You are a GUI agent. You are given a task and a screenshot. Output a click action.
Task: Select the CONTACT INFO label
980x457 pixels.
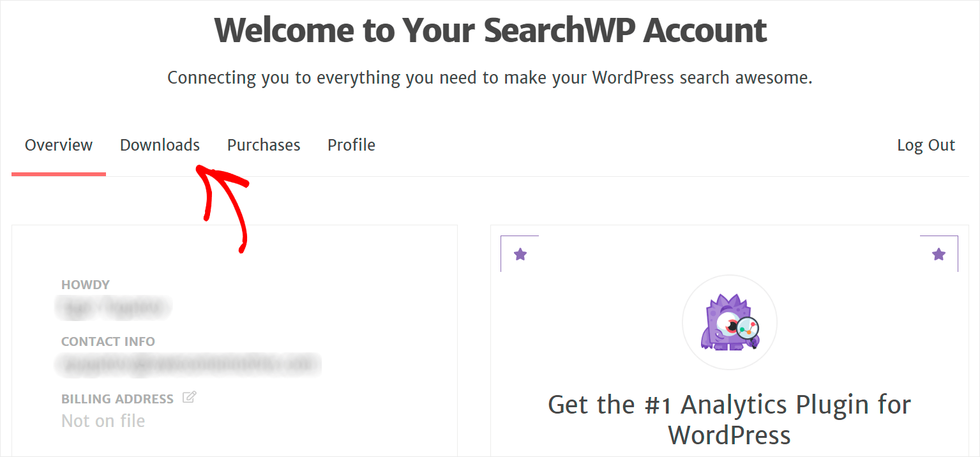point(108,341)
